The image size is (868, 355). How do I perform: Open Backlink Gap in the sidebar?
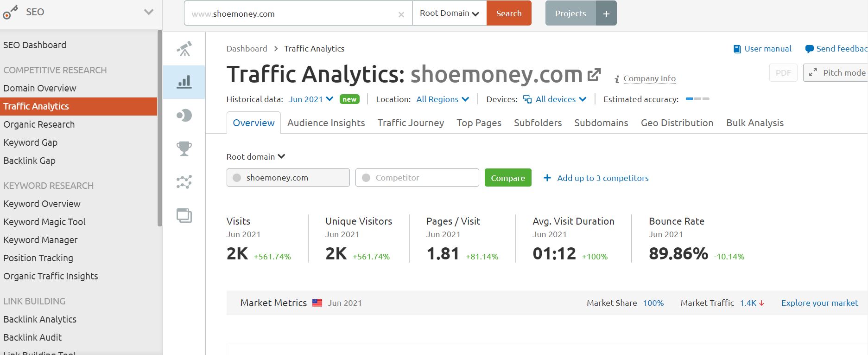point(29,161)
